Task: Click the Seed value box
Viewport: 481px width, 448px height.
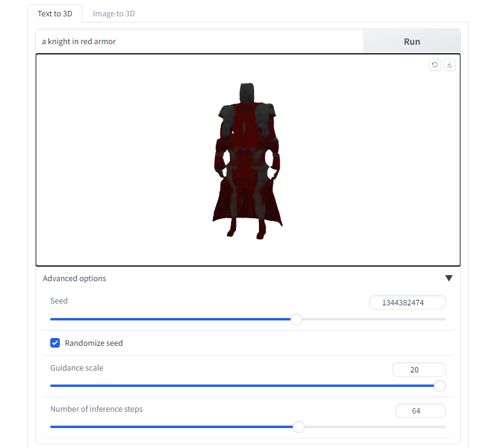Action: pyautogui.click(x=407, y=303)
